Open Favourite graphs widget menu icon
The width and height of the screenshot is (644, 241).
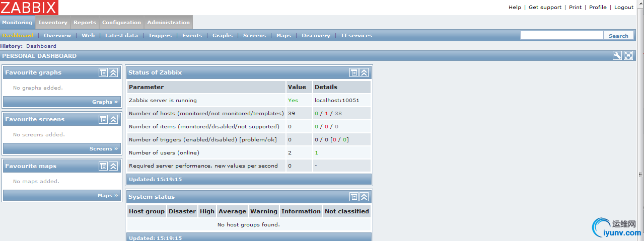click(103, 72)
